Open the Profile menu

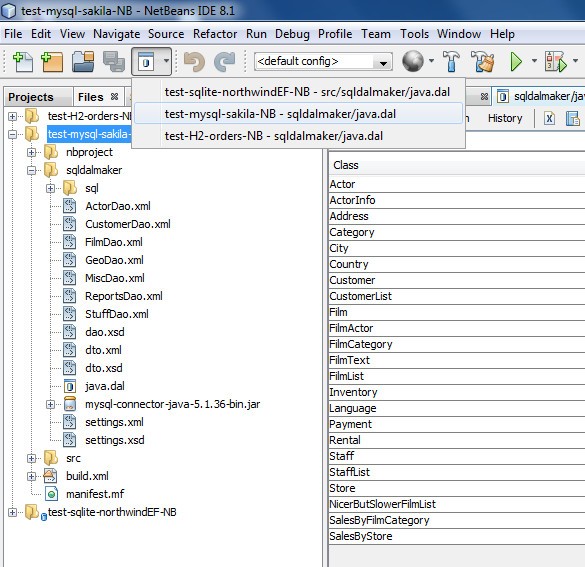coord(335,34)
